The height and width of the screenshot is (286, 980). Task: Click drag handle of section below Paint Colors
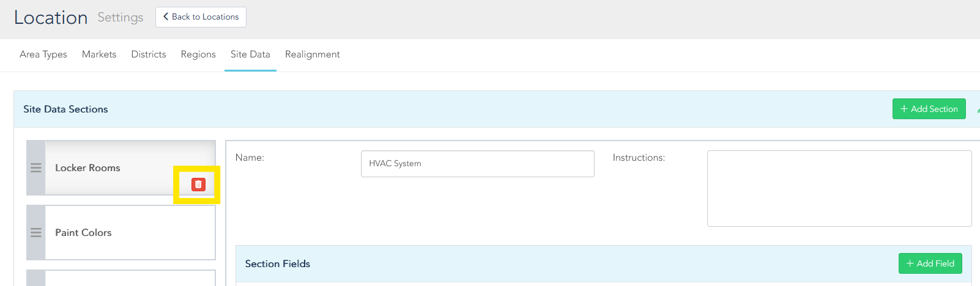point(36,279)
